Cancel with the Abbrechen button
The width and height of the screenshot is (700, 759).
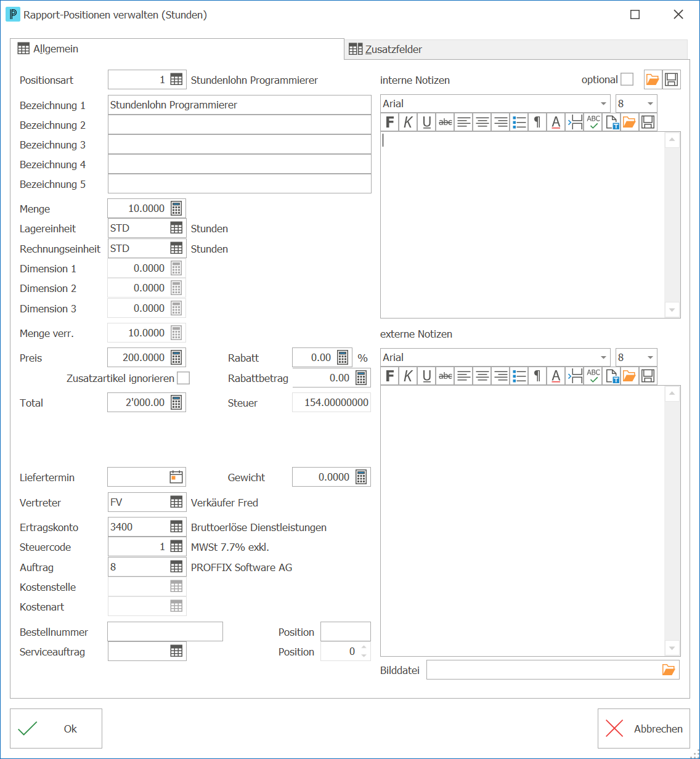click(x=644, y=729)
